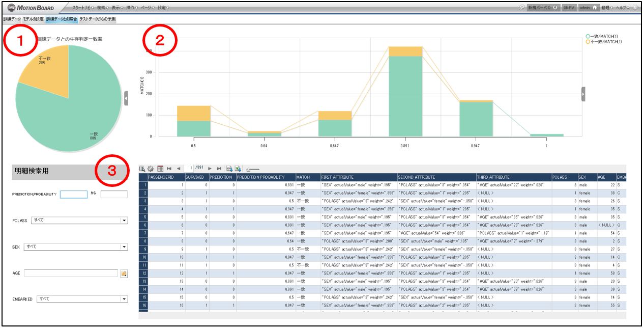Click the reload icon beside 新規ボード(1)
This screenshot has width=644, height=328.
click(x=555, y=8)
